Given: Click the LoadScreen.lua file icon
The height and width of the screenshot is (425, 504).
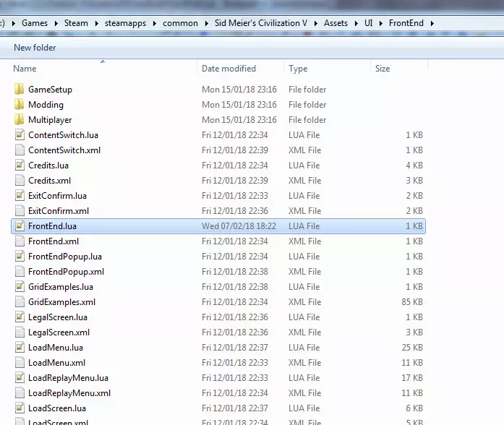Looking at the screenshot, I should point(20,408).
